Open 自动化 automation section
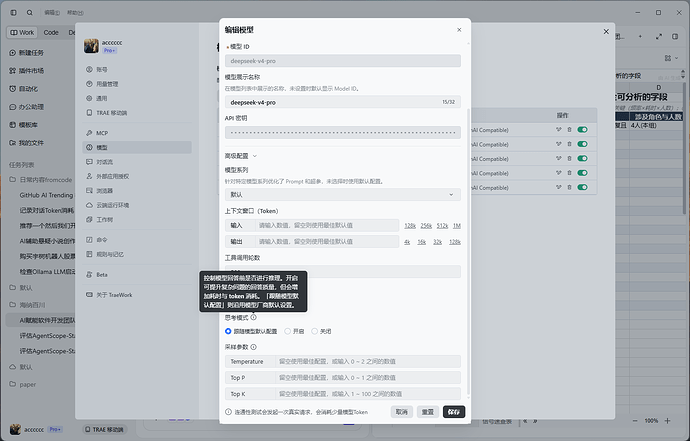 24,89
